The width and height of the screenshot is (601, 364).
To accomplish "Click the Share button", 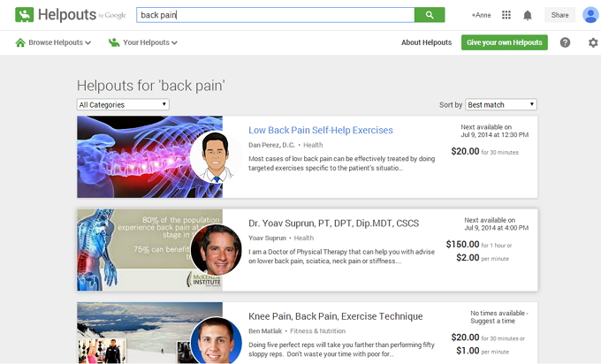I will click(559, 15).
